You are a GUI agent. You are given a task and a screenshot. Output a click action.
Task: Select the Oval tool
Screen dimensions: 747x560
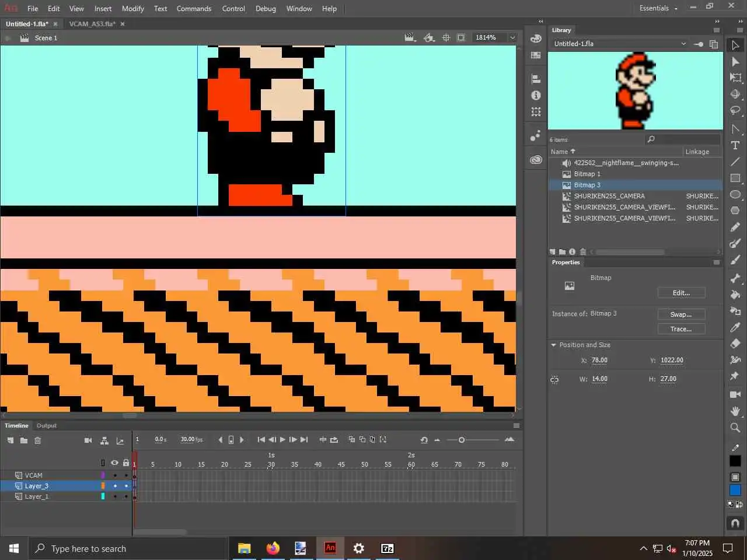(735, 194)
